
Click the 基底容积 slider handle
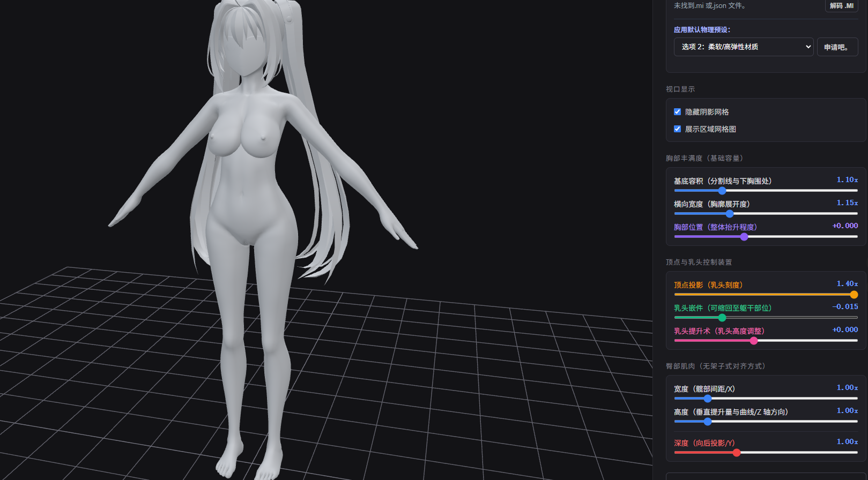tap(722, 191)
